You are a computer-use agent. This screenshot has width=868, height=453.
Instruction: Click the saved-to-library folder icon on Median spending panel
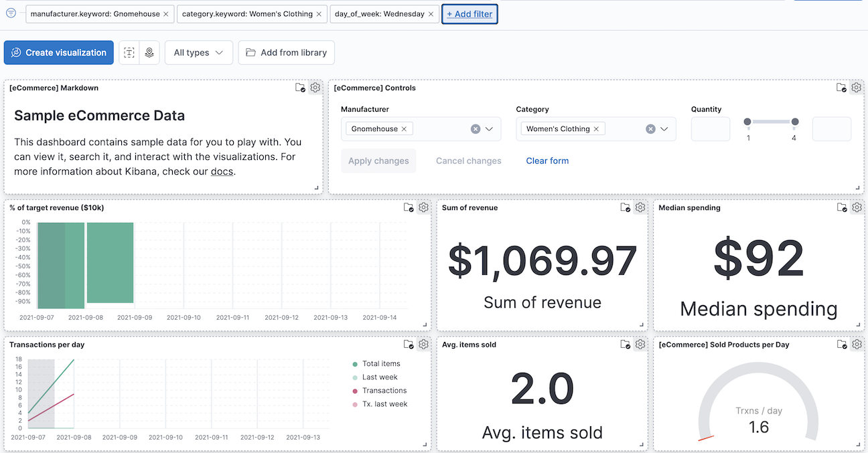pos(841,207)
